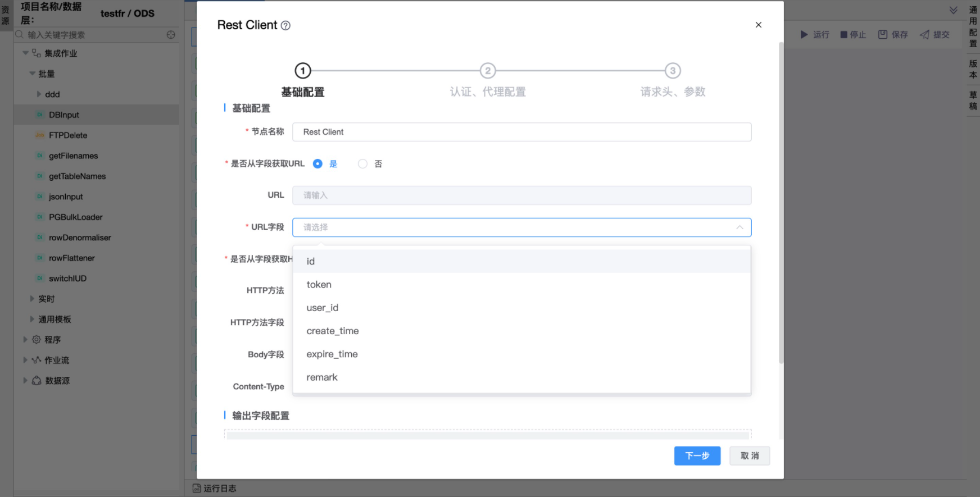Select the 否 radio for URL from field

362,163
